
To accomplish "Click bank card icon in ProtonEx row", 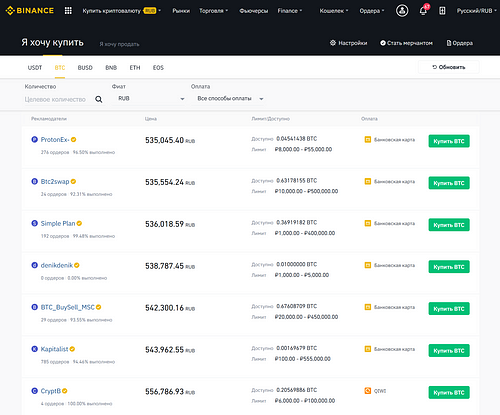I will [x=368, y=140].
